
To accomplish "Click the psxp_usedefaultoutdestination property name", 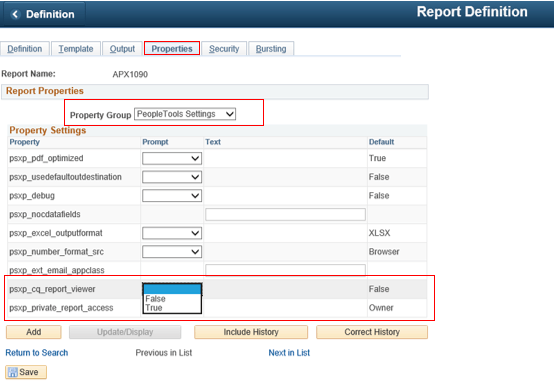I will pyautogui.click(x=65, y=177).
